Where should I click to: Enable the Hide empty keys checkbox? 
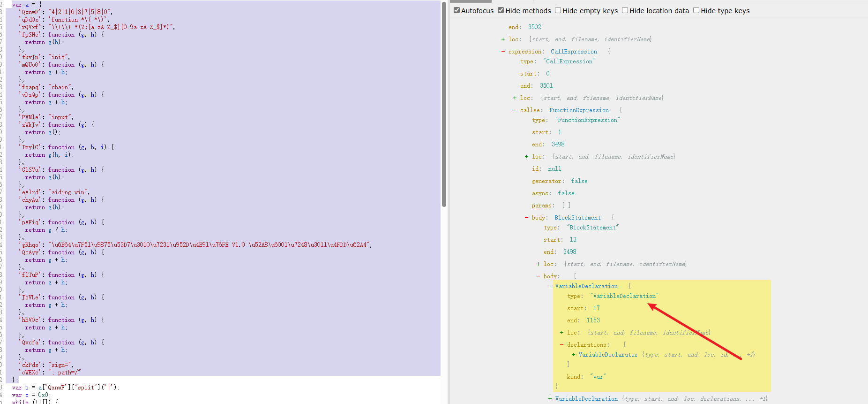click(x=558, y=10)
